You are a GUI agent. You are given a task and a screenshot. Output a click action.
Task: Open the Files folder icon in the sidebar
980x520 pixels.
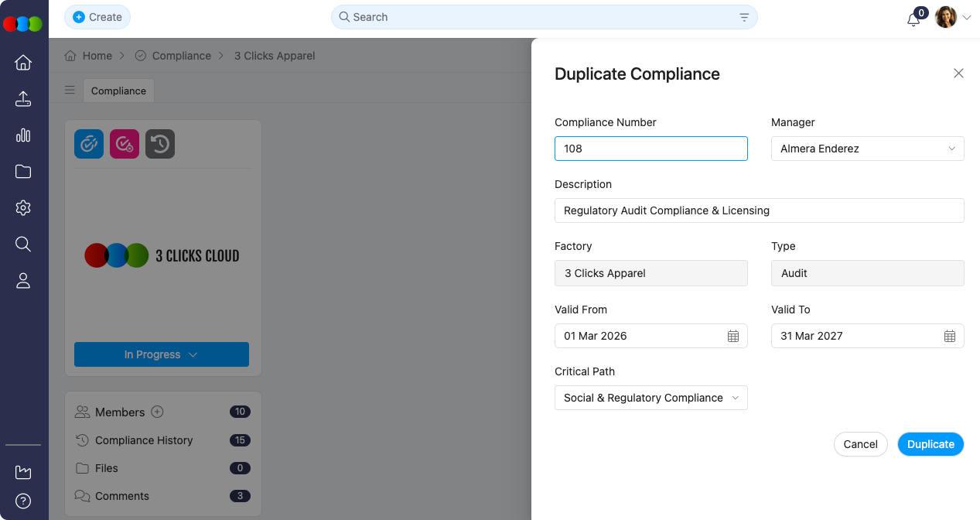coord(23,171)
